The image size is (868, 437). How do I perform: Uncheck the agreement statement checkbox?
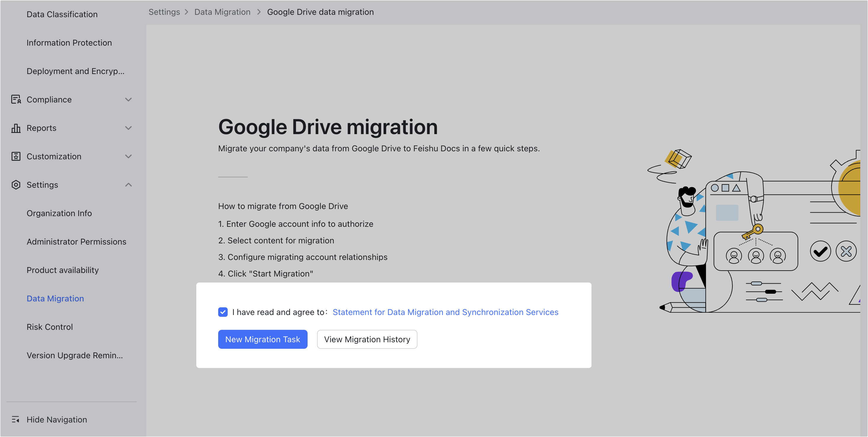click(223, 312)
